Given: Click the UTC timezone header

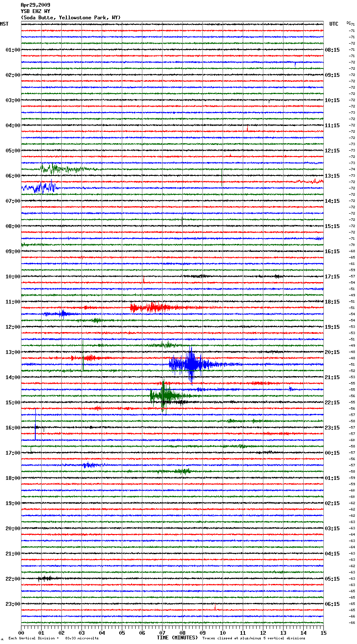Looking at the screenshot, I should point(334,24).
